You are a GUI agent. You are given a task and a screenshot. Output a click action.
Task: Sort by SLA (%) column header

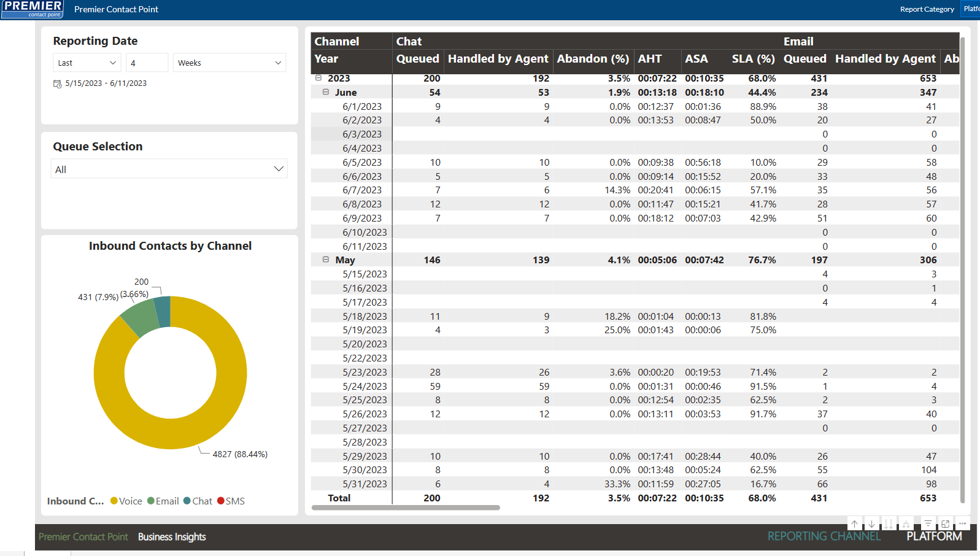pyautogui.click(x=754, y=59)
